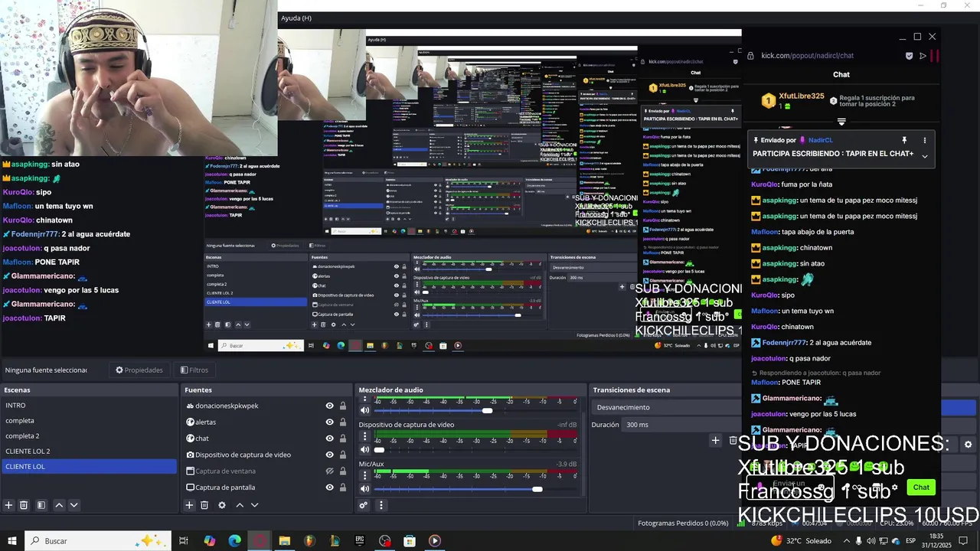
Task: Click the send arrow icon in address bar
Action: click(x=923, y=56)
